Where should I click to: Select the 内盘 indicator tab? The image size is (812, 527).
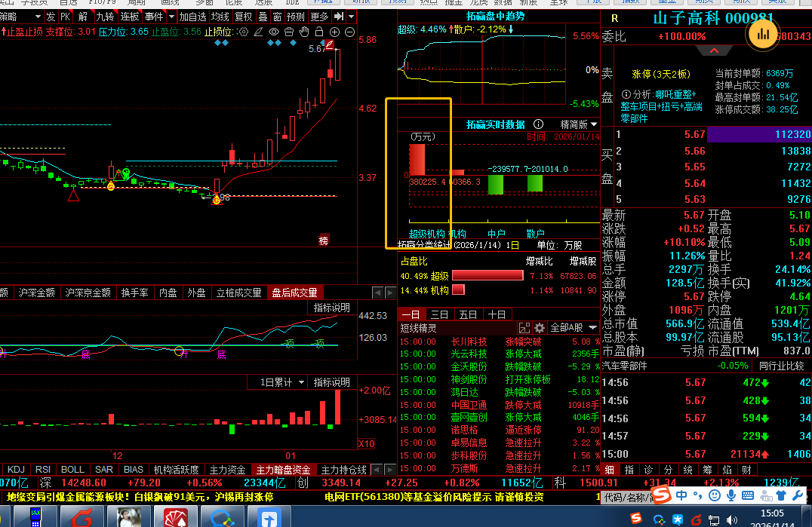point(168,293)
